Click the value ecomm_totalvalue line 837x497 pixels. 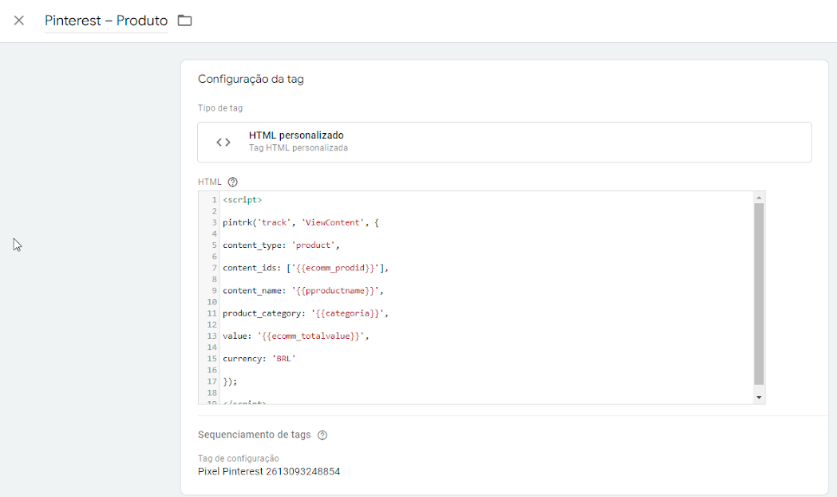coord(296,336)
